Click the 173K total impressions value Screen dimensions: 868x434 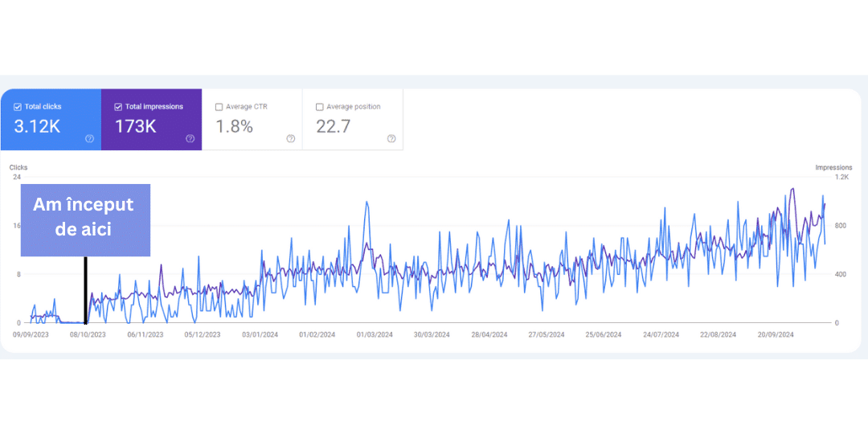click(x=135, y=126)
